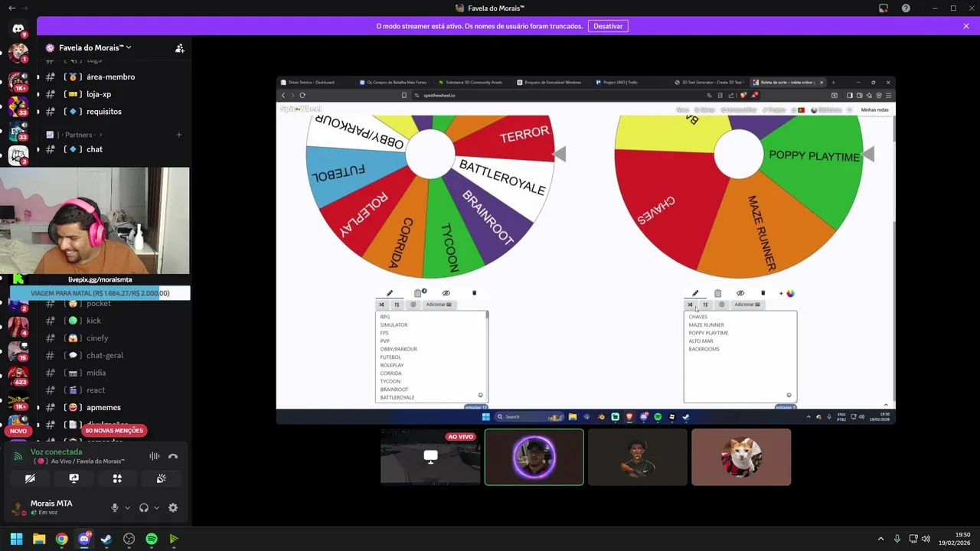Open Google Chrome from the Windows taskbar
Screen dimensions: 980x551
[61, 539]
